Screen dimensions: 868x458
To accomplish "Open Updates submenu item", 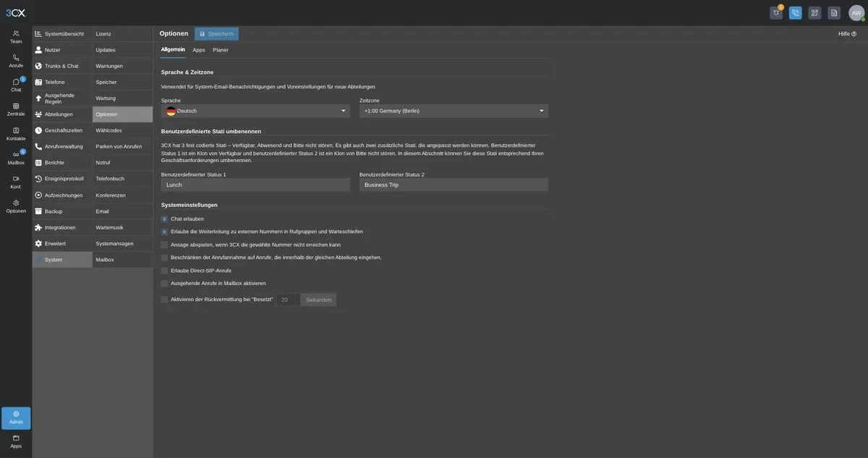I will (x=123, y=50).
